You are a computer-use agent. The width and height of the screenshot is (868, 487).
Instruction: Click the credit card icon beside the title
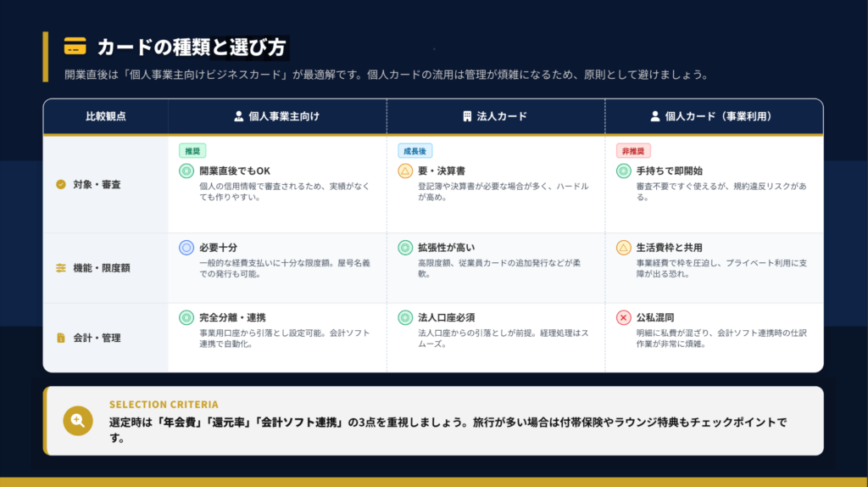point(75,47)
